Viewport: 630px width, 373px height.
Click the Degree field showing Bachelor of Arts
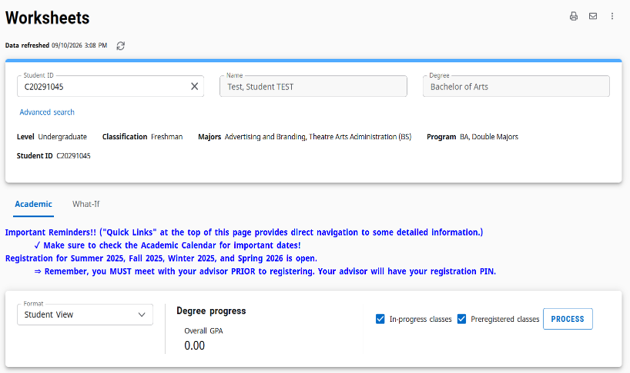516,86
